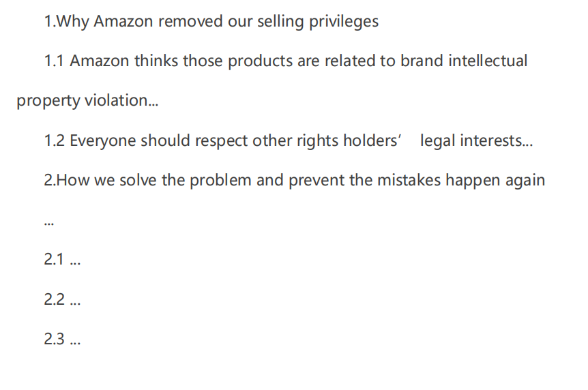
Task: Place cursor on the word 'Amazon' in line 1.1
Action: [100, 61]
